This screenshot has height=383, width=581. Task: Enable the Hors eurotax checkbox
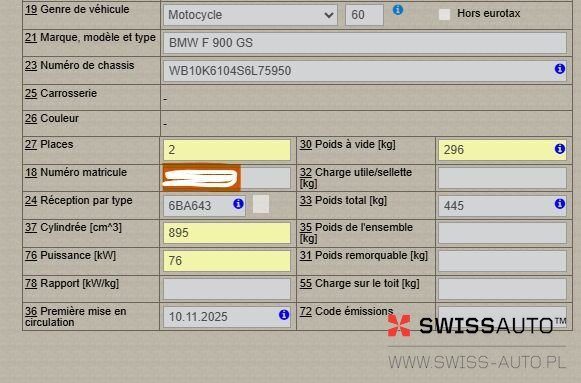point(444,14)
